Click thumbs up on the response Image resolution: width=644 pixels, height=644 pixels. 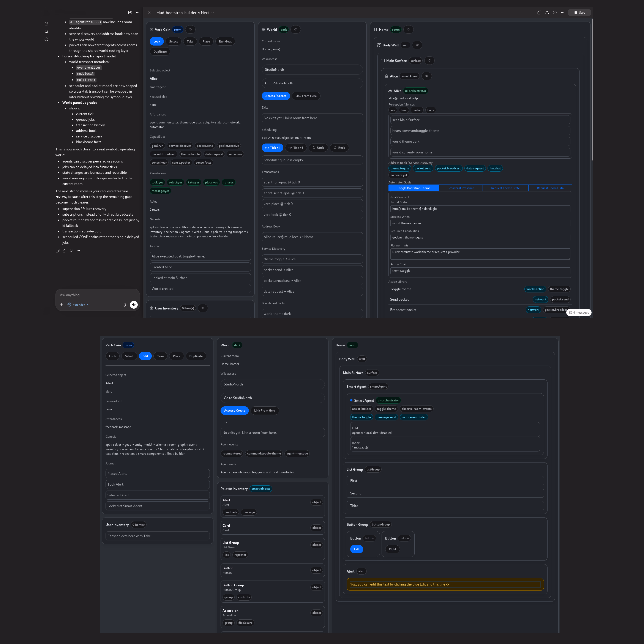(x=65, y=251)
